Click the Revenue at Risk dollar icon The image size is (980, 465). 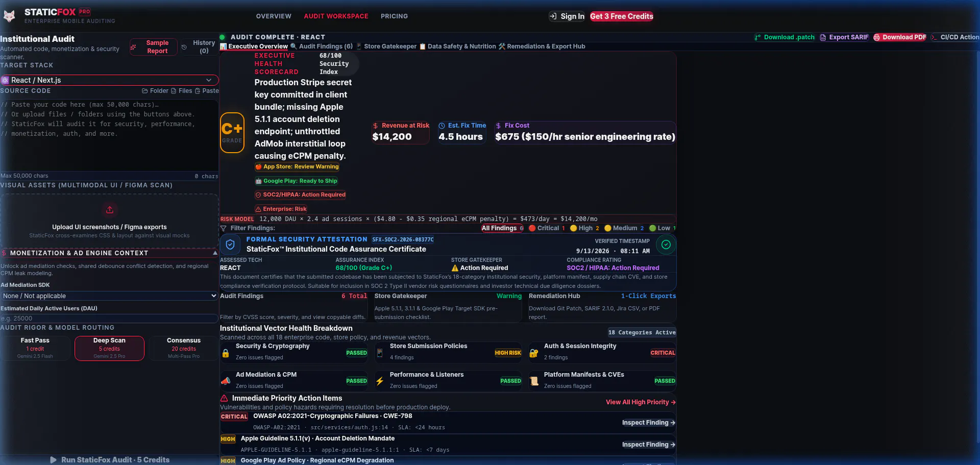click(376, 126)
